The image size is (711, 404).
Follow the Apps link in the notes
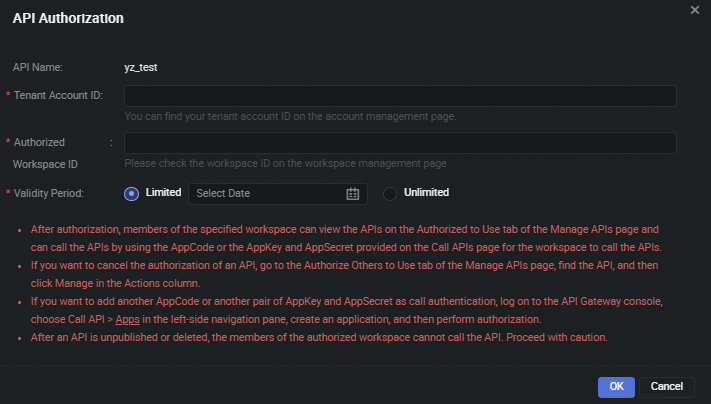pos(127,319)
